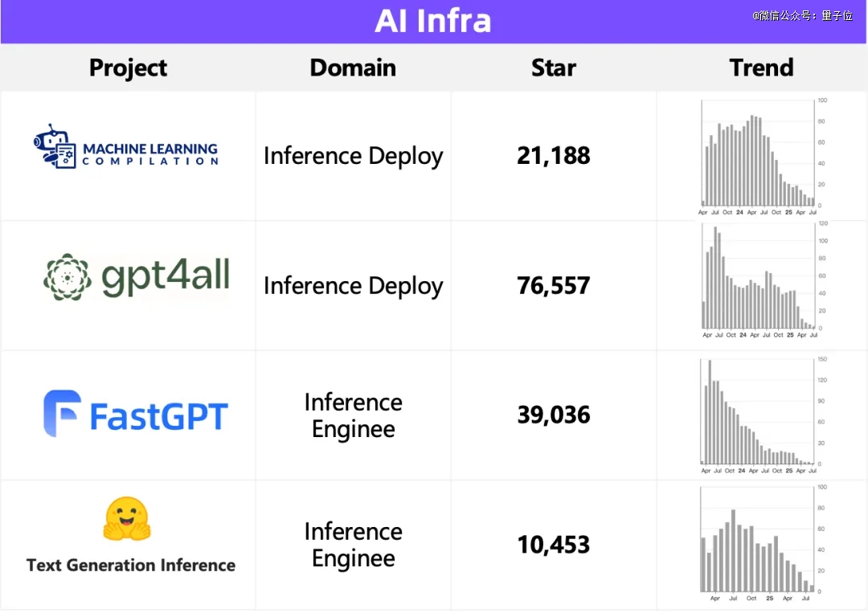Click the FastGPT blue F logo

(62, 413)
